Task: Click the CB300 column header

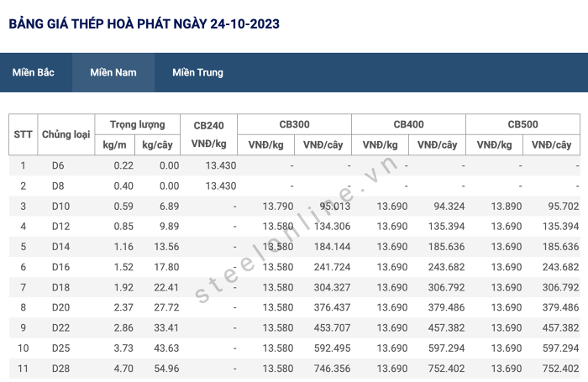Action: click(294, 124)
